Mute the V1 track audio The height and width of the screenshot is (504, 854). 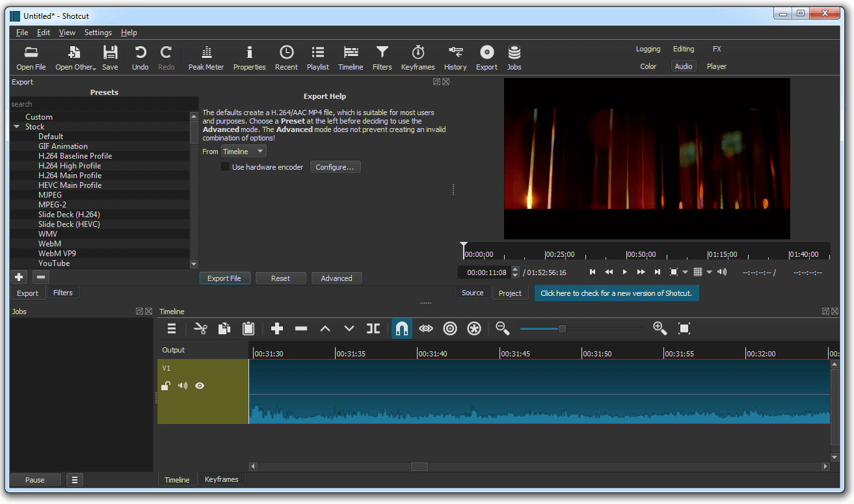pyautogui.click(x=183, y=386)
